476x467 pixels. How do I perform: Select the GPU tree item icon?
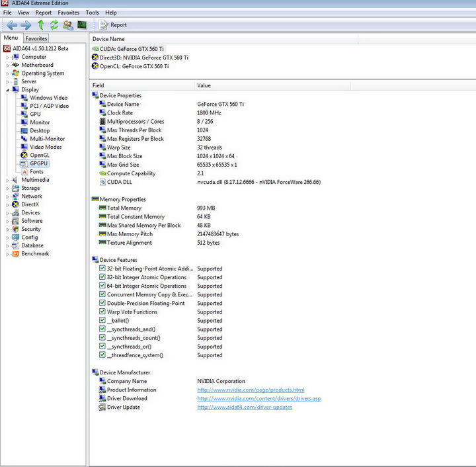tap(24, 114)
